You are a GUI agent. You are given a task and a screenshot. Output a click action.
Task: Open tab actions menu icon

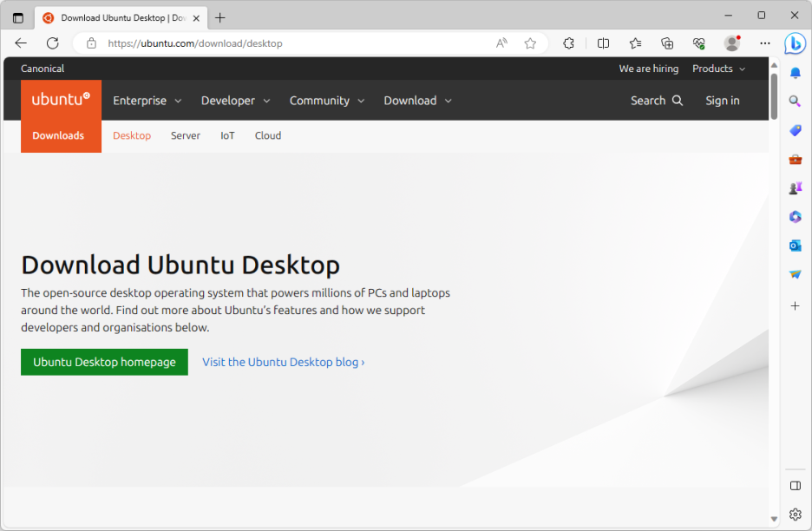pos(18,18)
